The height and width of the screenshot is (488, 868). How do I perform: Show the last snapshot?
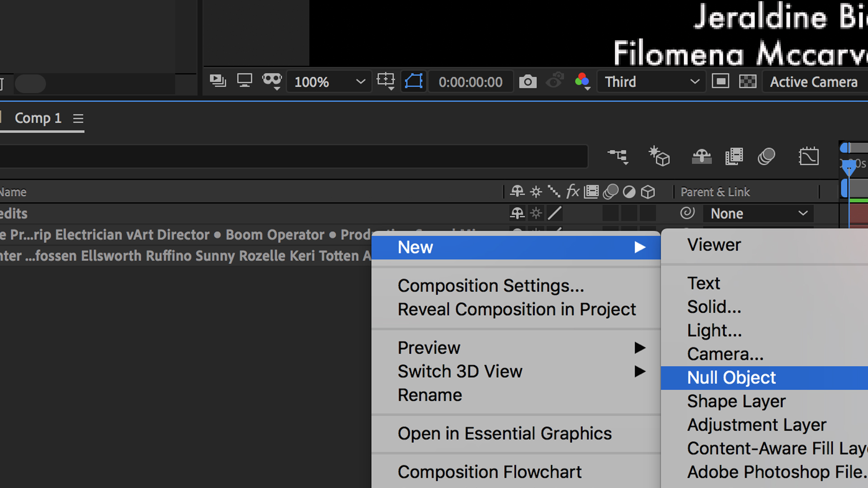(555, 81)
